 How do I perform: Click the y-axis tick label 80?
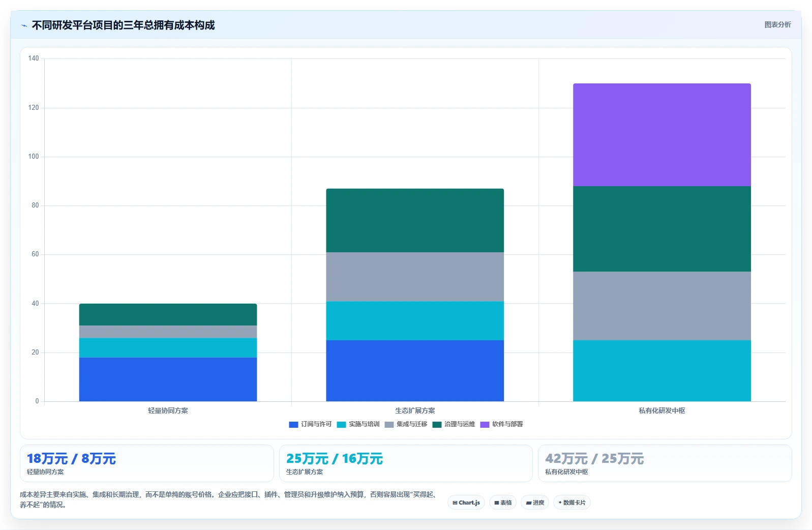[x=35, y=205]
